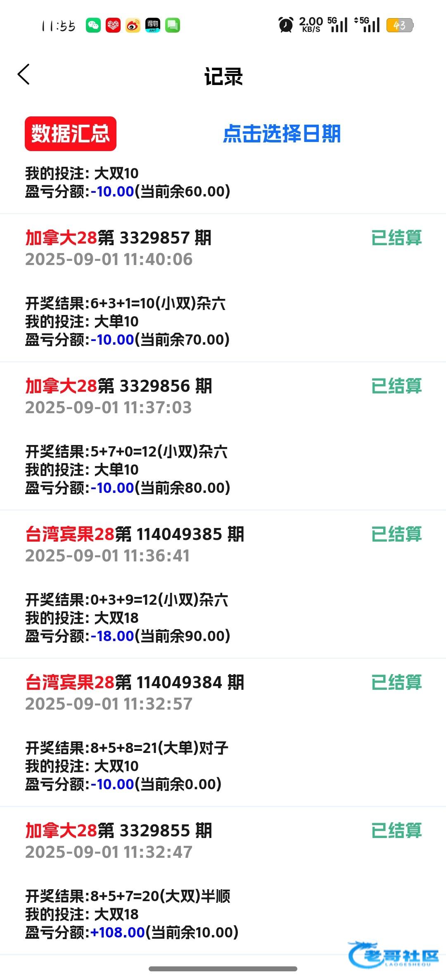Open record 加拿大28 第 3329857 期
The width and height of the screenshot is (446, 980).
[x=119, y=238]
